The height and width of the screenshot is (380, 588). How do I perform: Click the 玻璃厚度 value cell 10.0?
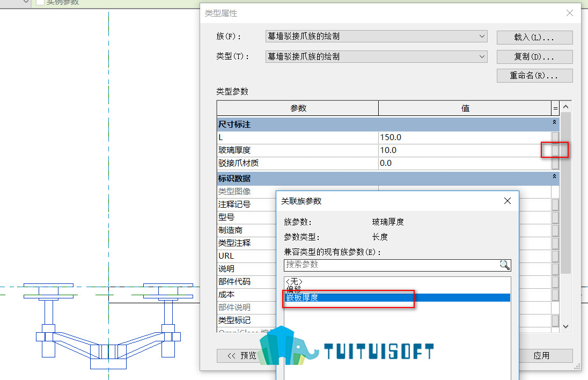point(465,150)
